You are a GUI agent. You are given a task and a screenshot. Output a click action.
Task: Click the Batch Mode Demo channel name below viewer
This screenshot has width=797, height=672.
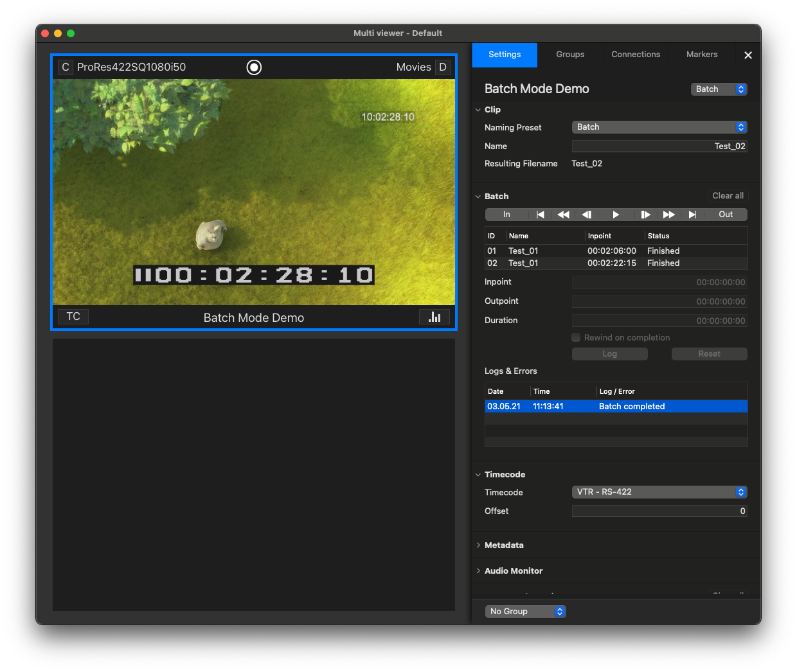pos(254,317)
